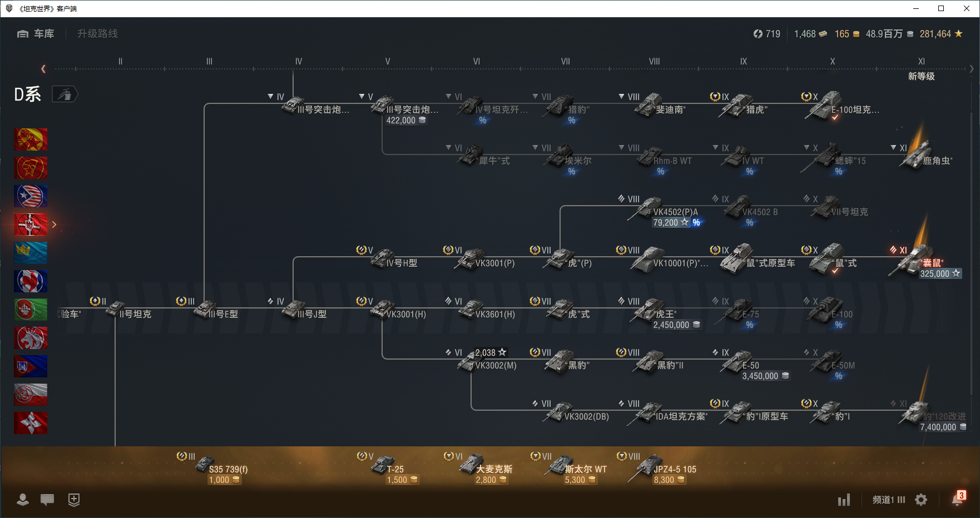Viewport: 980px width, 518px height.
Task: Buy 大麦克斯 for 2,800 gold
Action: click(x=491, y=480)
